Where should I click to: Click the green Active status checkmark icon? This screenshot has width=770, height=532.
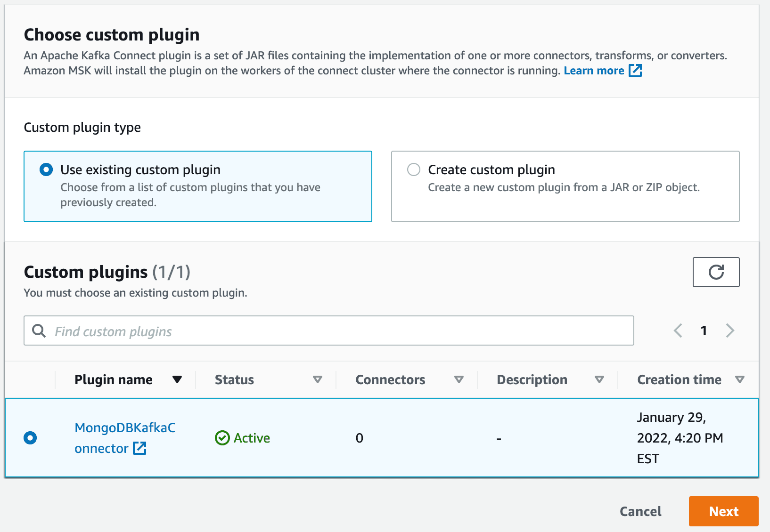click(x=222, y=438)
